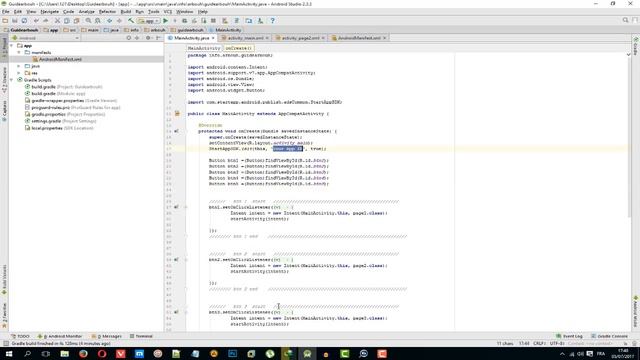The width and height of the screenshot is (640, 360).
Task: Open the Terminal tool window
Action: [x=141, y=336]
